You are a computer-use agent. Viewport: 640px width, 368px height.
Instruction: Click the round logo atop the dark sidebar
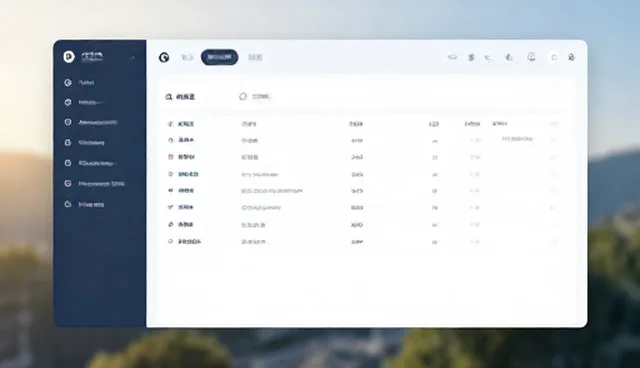pyautogui.click(x=69, y=57)
